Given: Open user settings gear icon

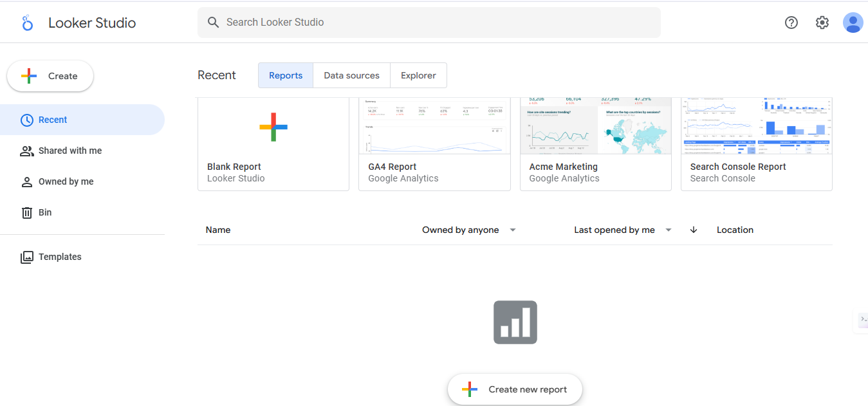Looking at the screenshot, I should tap(822, 23).
